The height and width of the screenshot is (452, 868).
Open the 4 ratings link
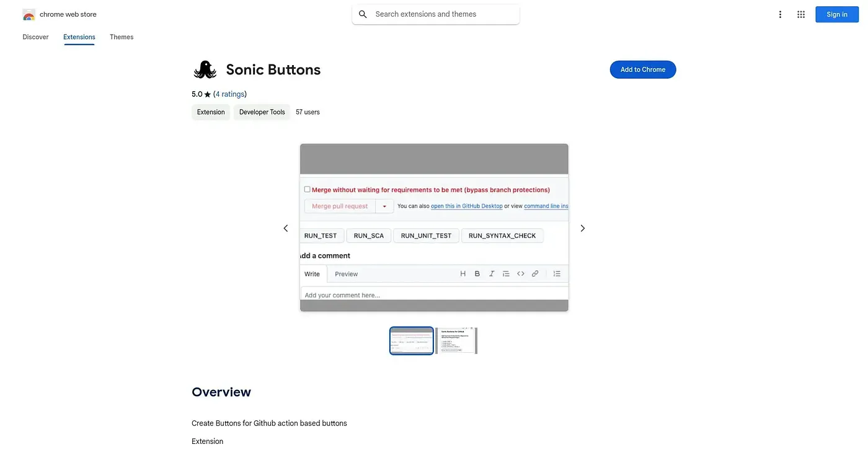tap(229, 94)
